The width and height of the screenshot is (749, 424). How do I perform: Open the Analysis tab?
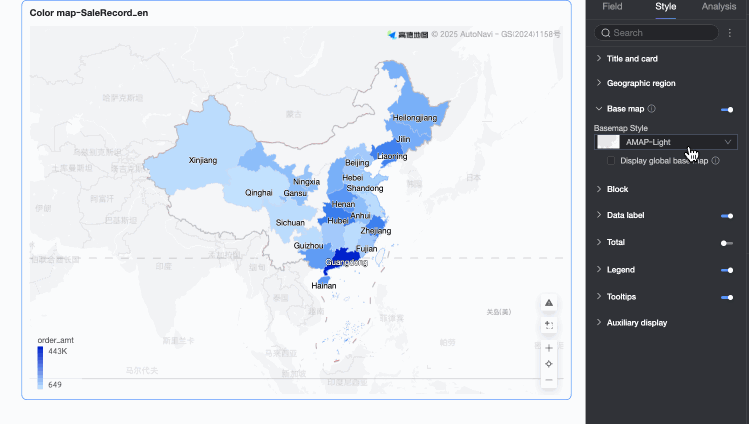click(718, 7)
